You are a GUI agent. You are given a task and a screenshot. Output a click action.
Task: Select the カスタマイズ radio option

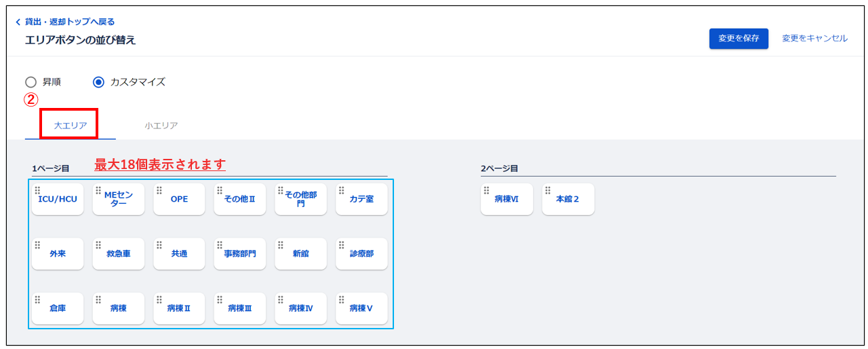point(98,82)
